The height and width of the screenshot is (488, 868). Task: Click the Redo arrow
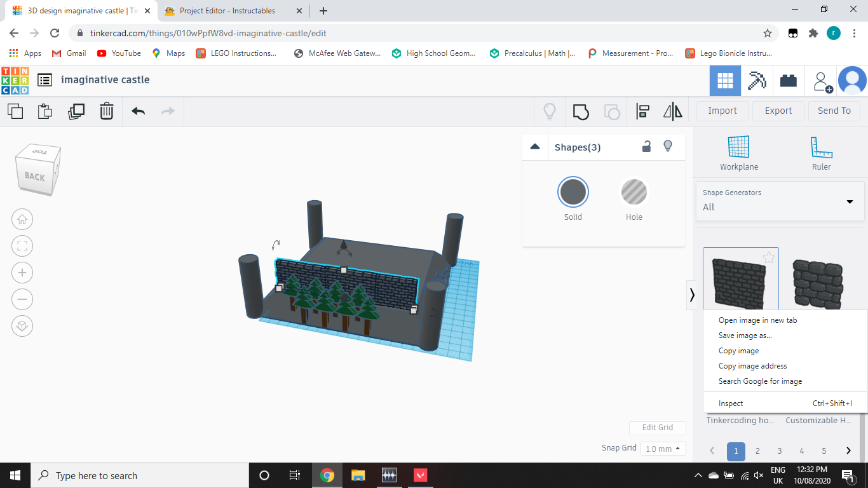click(x=168, y=111)
